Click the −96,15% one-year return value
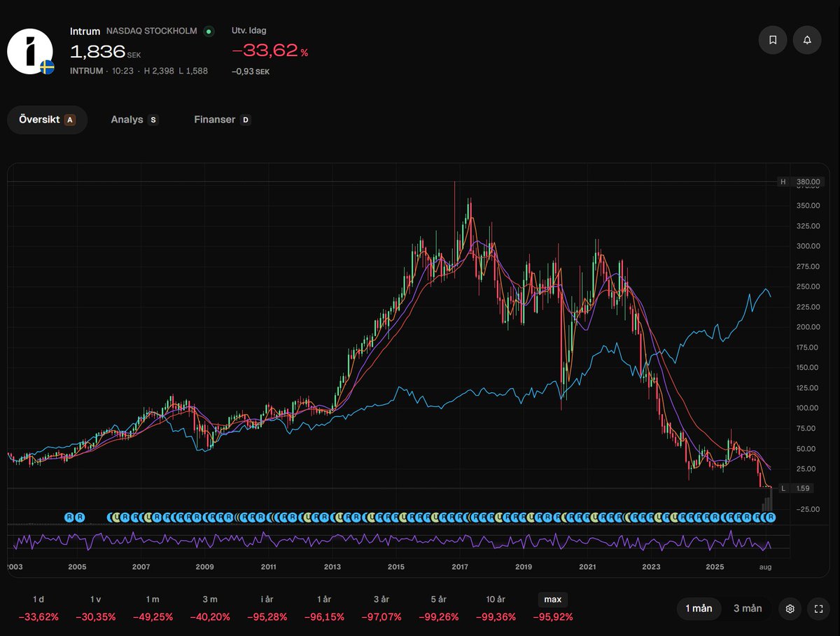Screen dimensions: 840x636 [324, 617]
